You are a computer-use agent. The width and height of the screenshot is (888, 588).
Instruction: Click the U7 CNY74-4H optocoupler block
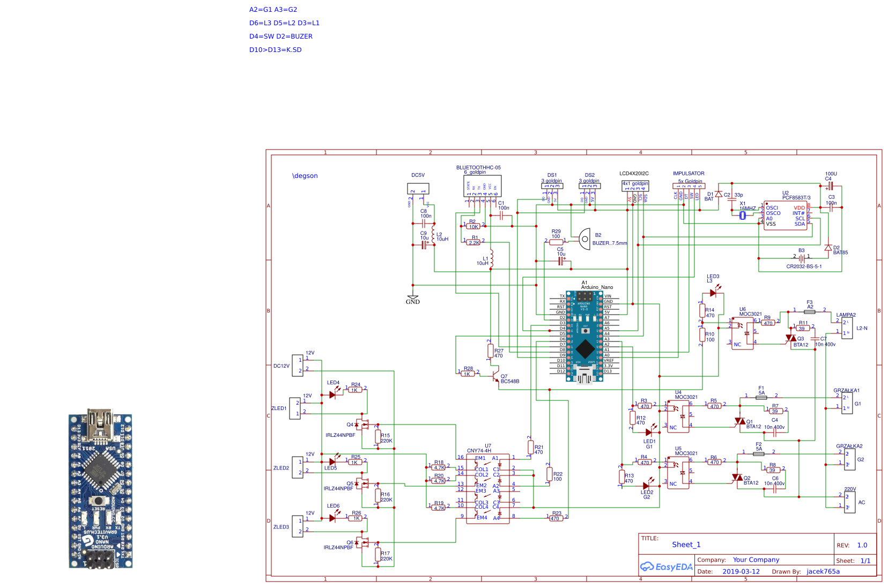pos(487,489)
